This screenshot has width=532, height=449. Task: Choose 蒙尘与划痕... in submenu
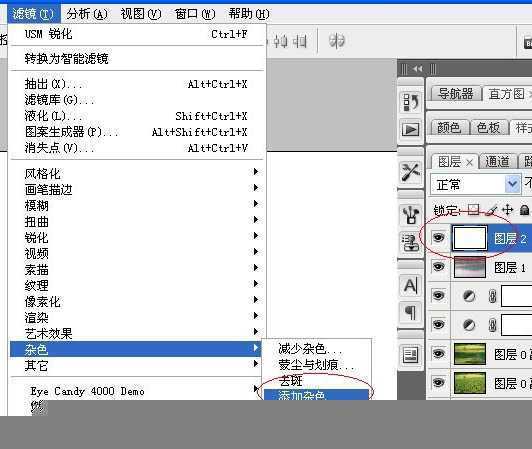(316, 365)
